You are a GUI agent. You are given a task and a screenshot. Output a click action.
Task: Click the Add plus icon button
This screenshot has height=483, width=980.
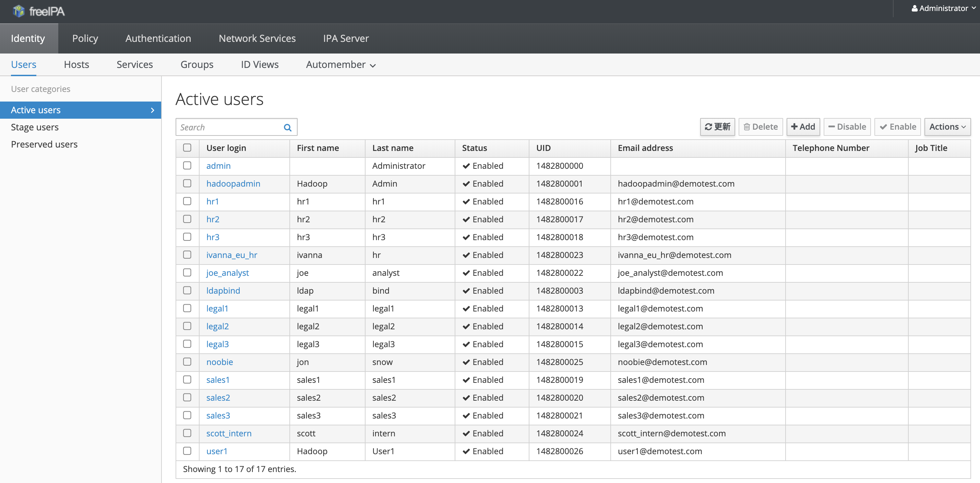click(803, 127)
